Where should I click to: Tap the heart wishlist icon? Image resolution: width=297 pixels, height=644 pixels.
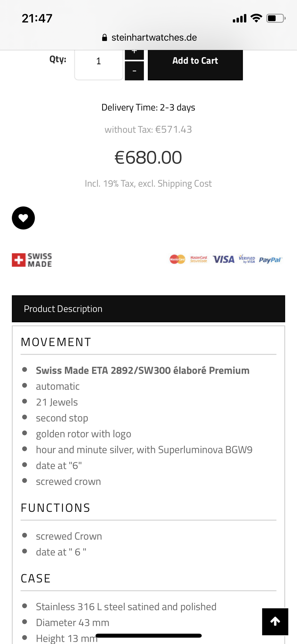[23, 218]
